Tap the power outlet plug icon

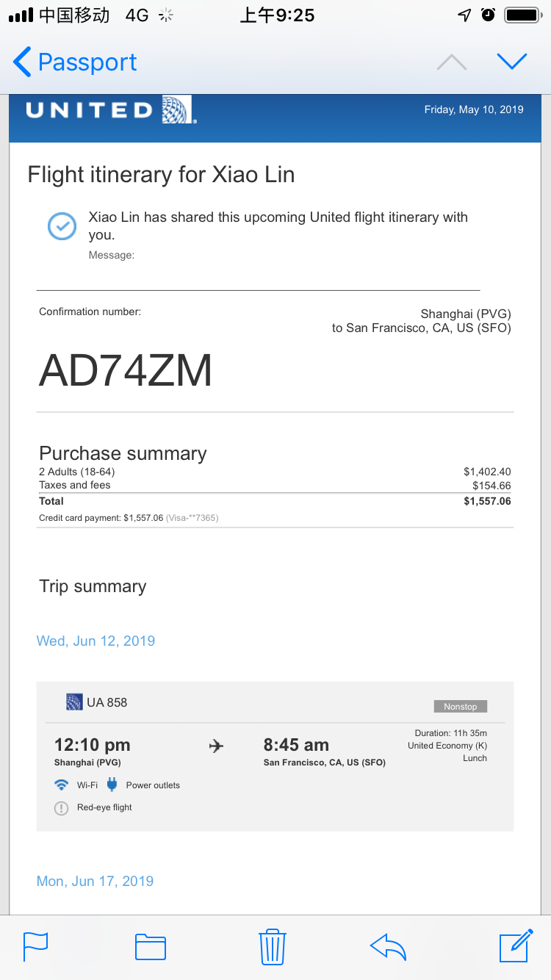[112, 785]
